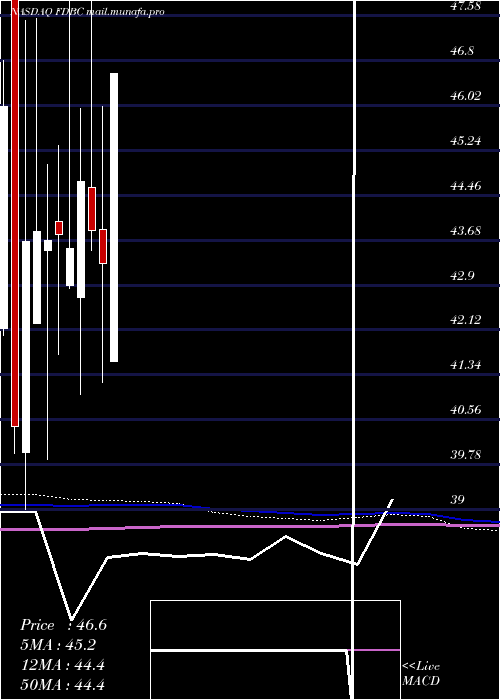Click the 44.46 price axis label

tap(466, 186)
